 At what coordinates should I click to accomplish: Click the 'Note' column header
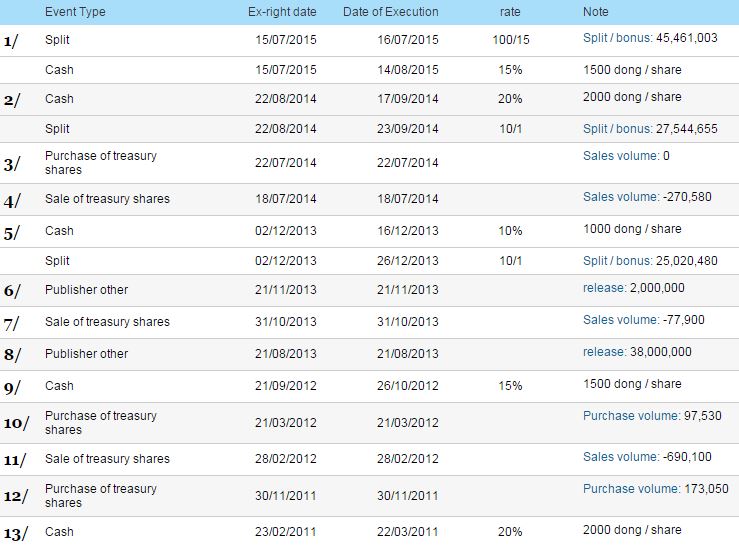tap(596, 12)
